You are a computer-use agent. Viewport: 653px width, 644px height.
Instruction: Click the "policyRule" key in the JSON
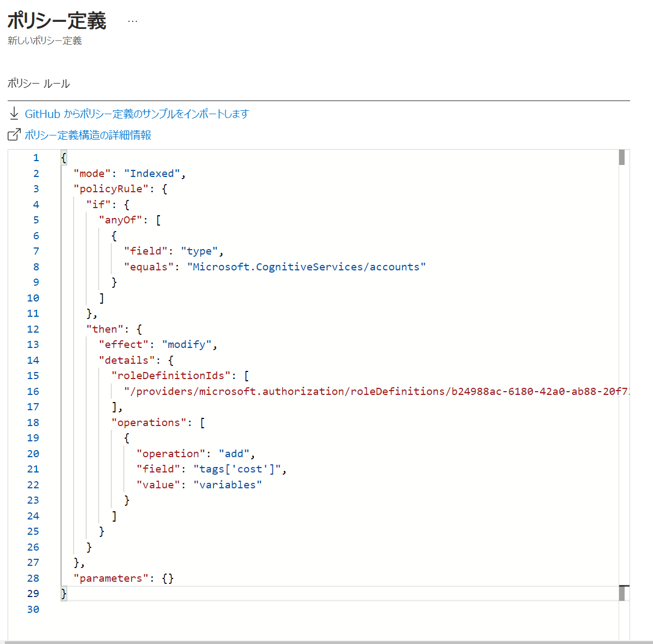tap(111, 188)
